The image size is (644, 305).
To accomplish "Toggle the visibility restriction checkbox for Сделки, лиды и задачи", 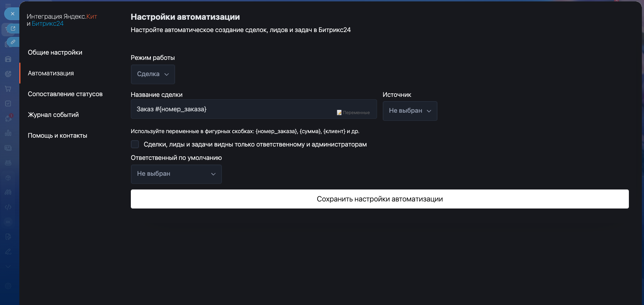I will pos(135,144).
